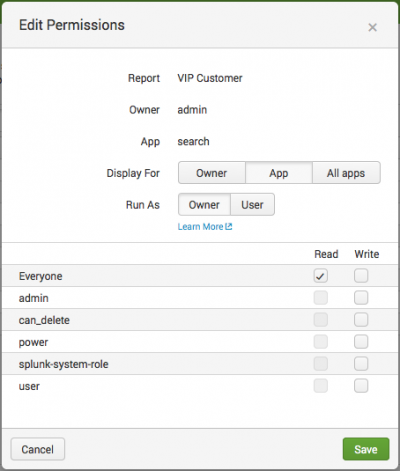Save the permission changes
Image resolution: width=400 pixels, height=471 pixels.
(x=366, y=449)
